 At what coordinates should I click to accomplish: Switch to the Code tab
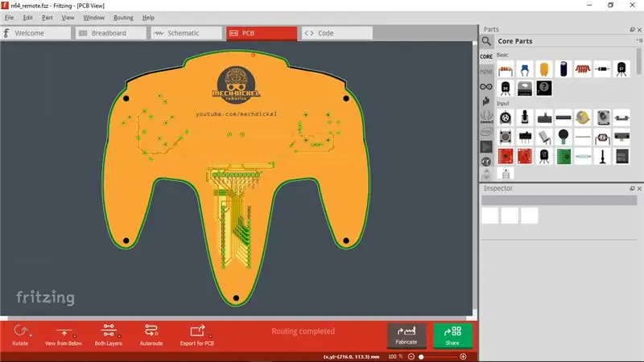(337, 33)
